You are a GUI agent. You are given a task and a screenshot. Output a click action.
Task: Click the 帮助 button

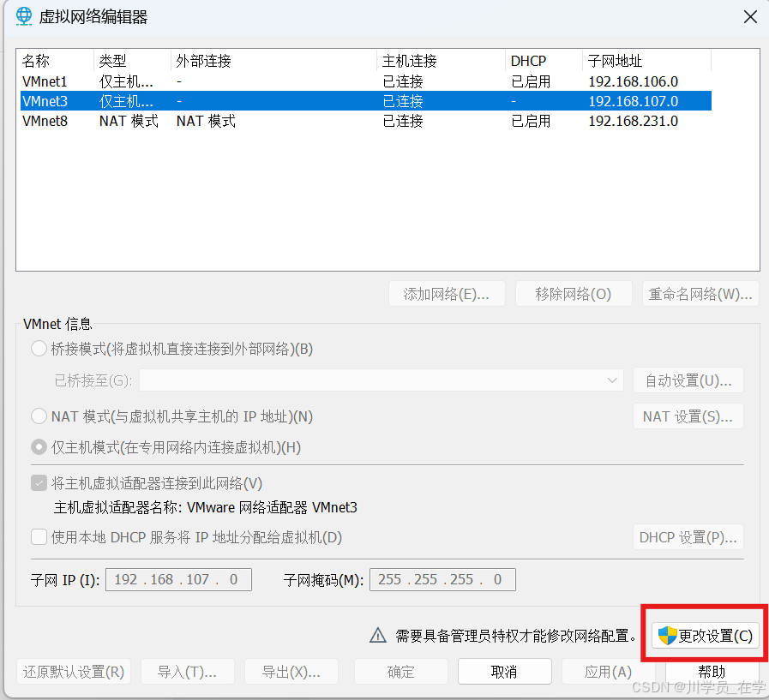pos(712,672)
